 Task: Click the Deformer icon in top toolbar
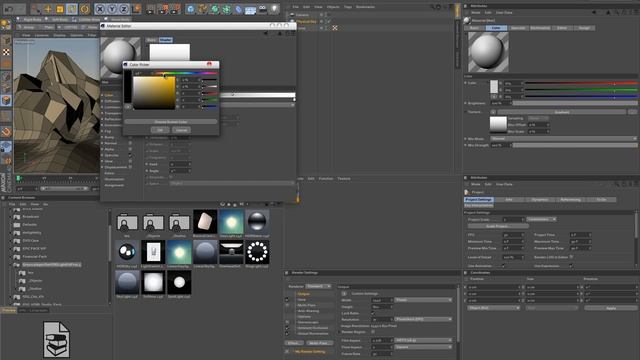click(x=239, y=9)
